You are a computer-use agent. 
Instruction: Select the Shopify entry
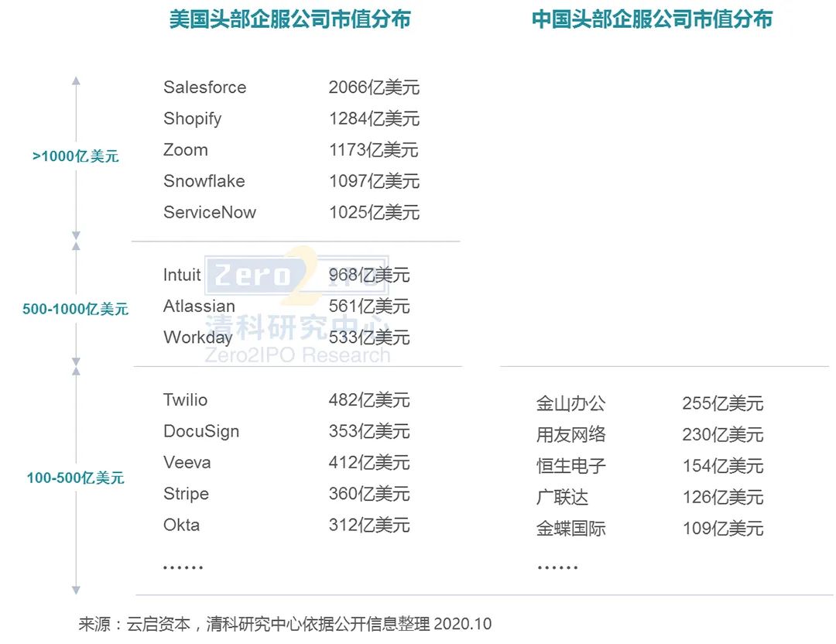(191, 118)
